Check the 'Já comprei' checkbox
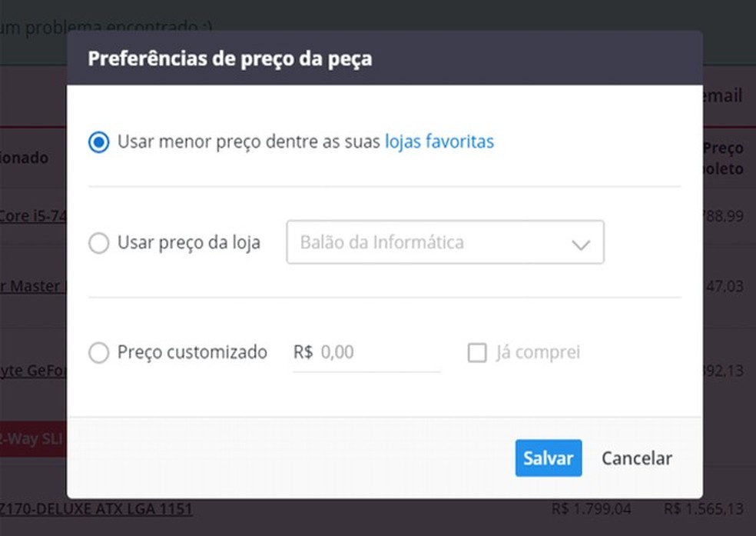Screen dimensions: 756x536 pyautogui.click(x=476, y=352)
